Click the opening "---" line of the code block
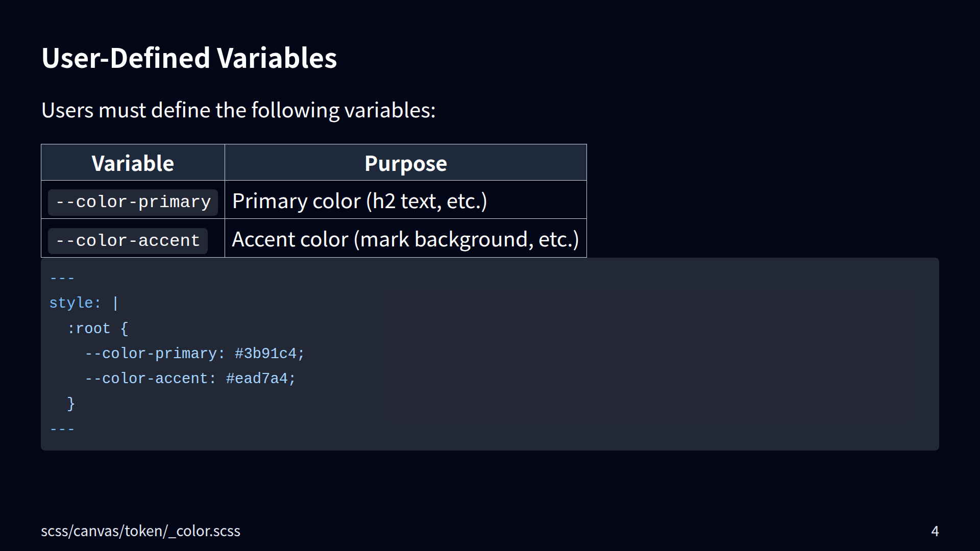This screenshot has width=980, height=551. coord(62,278)
